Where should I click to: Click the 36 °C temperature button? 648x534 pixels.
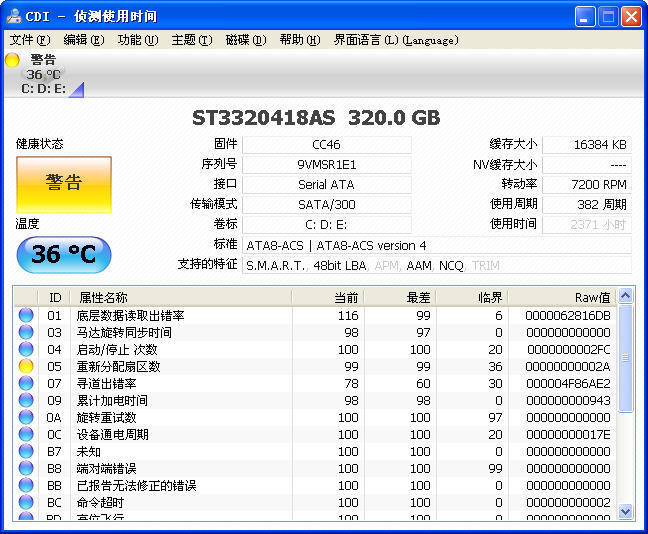[63, 254]
